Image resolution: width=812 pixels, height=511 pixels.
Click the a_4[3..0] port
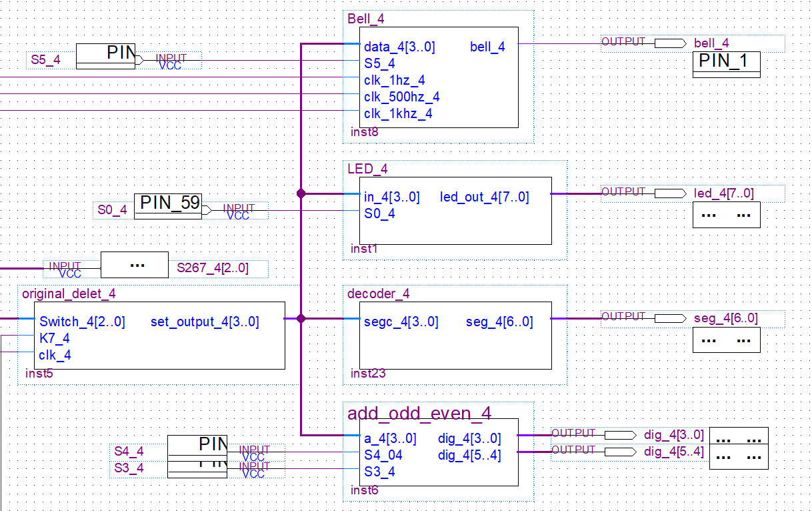(x=390, y=438)
